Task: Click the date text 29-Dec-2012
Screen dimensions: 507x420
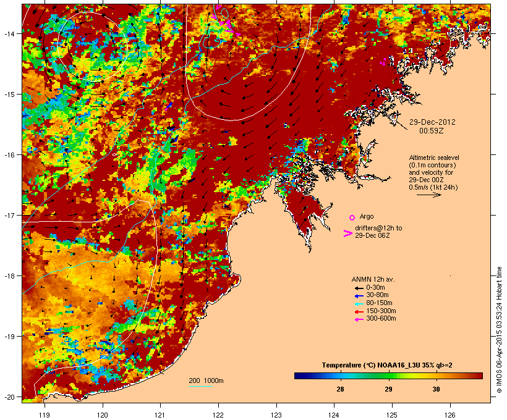Action: pos(432,122)
